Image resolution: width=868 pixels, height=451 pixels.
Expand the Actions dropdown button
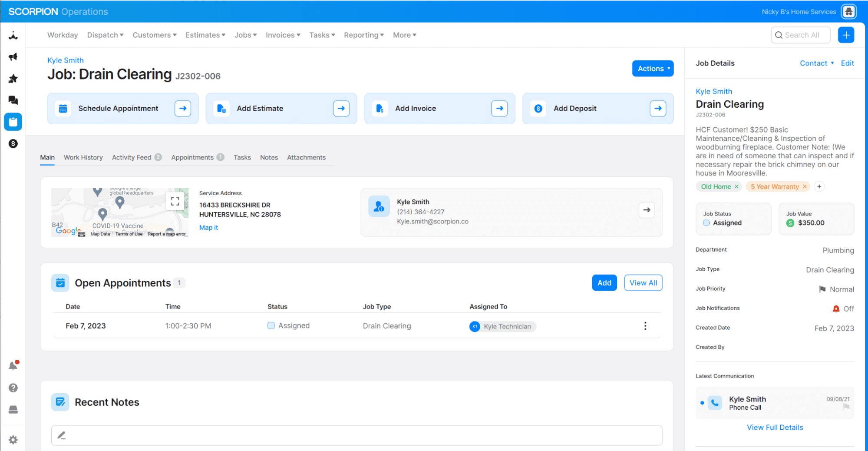[653, 69]
